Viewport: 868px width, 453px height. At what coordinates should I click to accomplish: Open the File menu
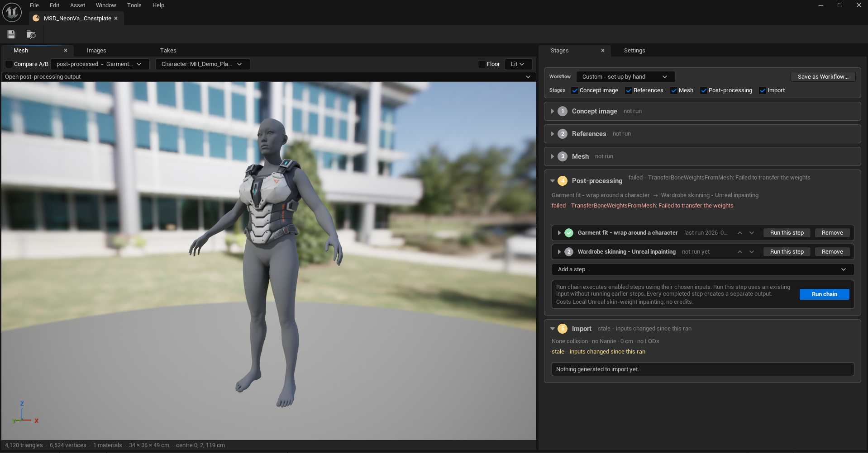click(x=34, y=5)
